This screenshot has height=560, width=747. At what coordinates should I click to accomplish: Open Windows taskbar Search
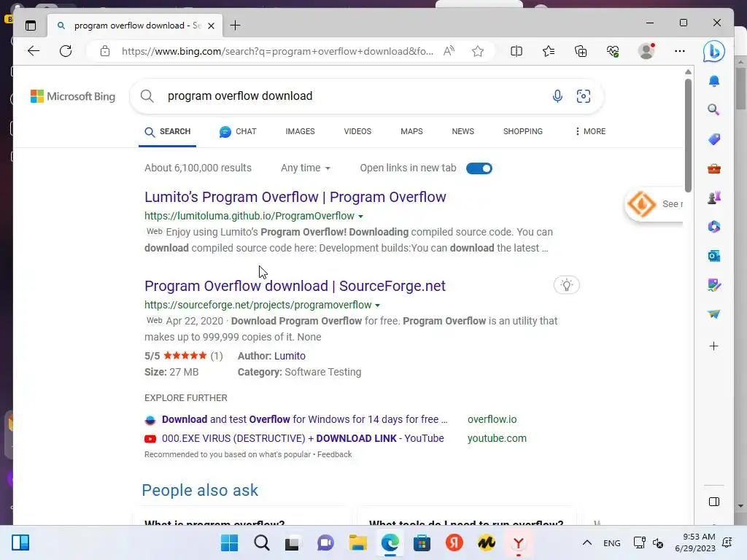(x=262, y=542)
